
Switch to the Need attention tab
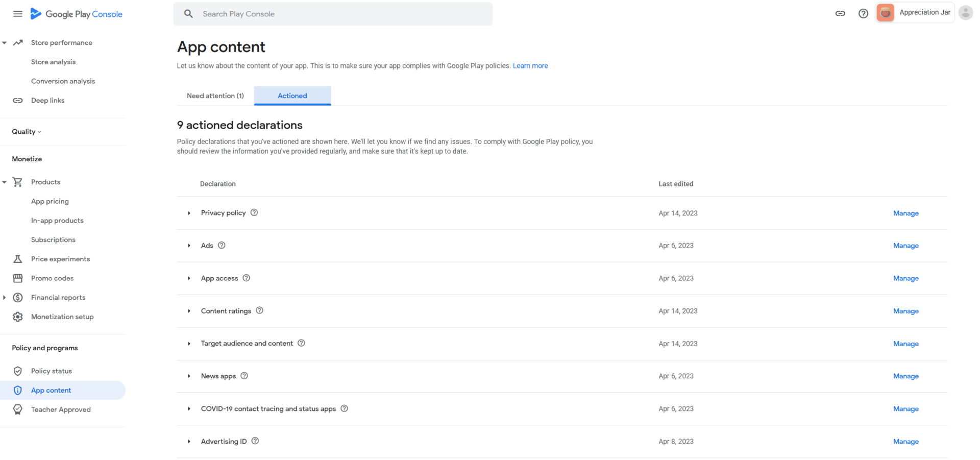215,95
